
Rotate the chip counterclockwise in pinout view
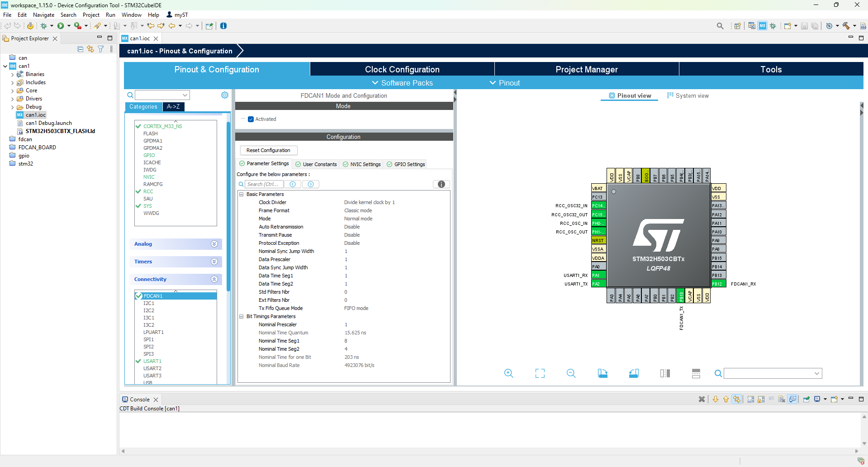pos(633,373)
